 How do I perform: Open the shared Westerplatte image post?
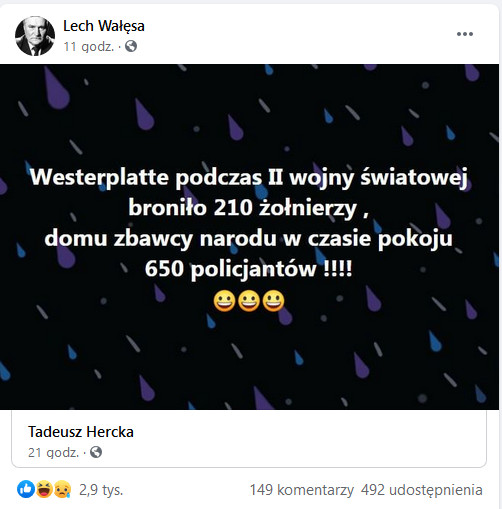point(249,237)
